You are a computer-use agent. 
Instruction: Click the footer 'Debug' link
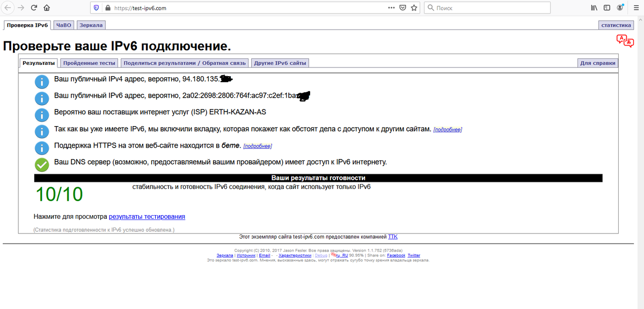(321, 255)
